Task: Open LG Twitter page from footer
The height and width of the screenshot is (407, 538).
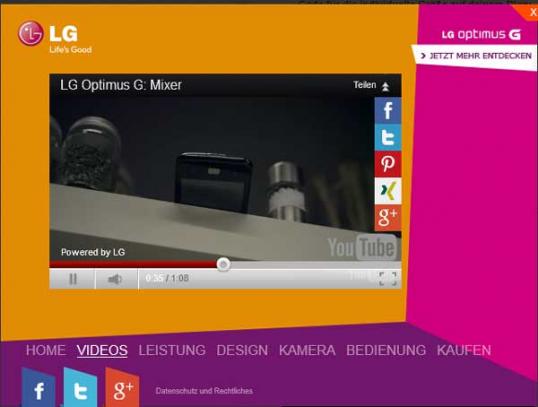Action: click(x=80, y=388)
